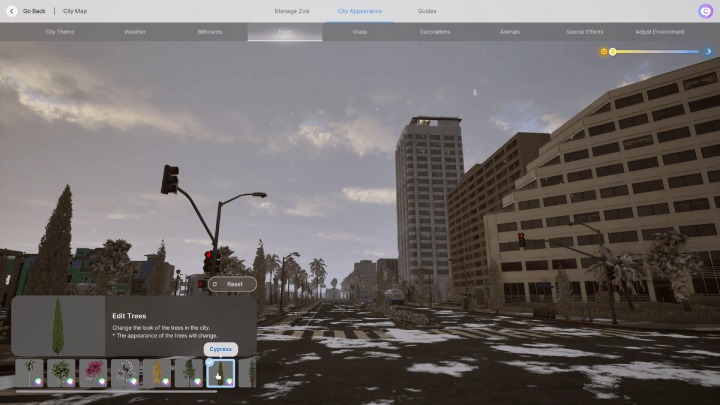The width and height of the screenshot is (720, 405).
Task: Open color wheel on palm tree thumbnail
Action: click(x=38, y=381)
